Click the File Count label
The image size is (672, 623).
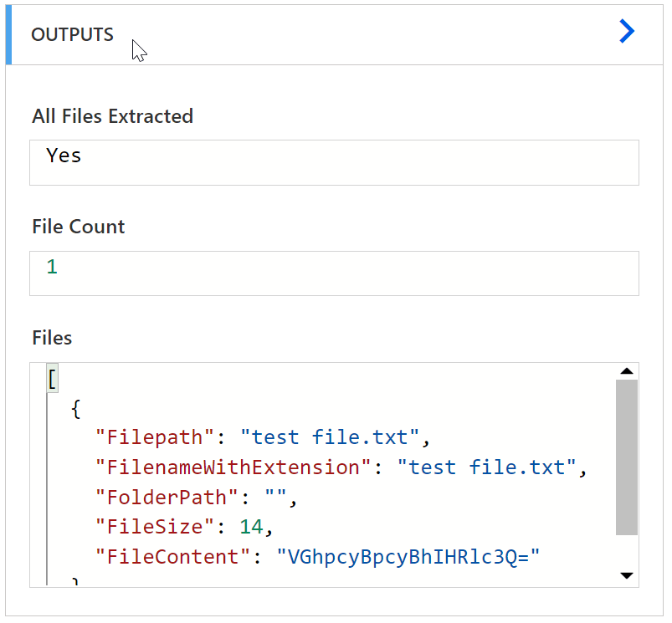point(78,227)
